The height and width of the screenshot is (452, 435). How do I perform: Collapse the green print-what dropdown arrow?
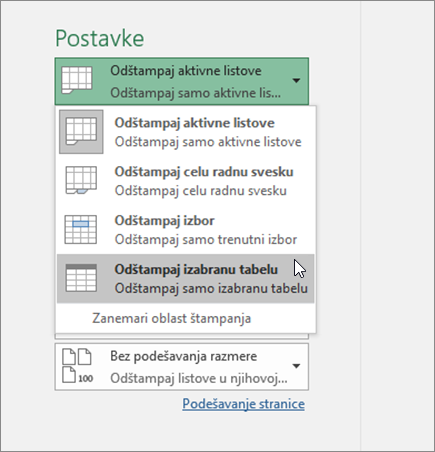296,81
